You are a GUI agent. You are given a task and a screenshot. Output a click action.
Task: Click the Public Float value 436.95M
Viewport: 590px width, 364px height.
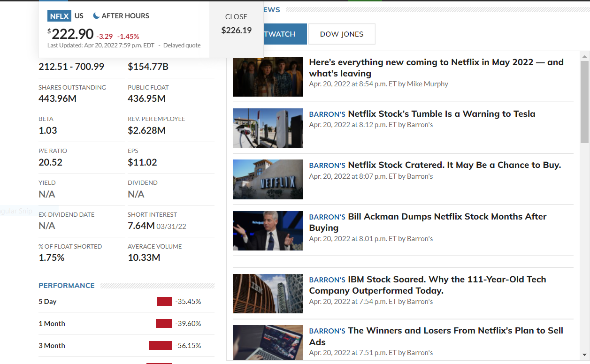tap(146, 99)
